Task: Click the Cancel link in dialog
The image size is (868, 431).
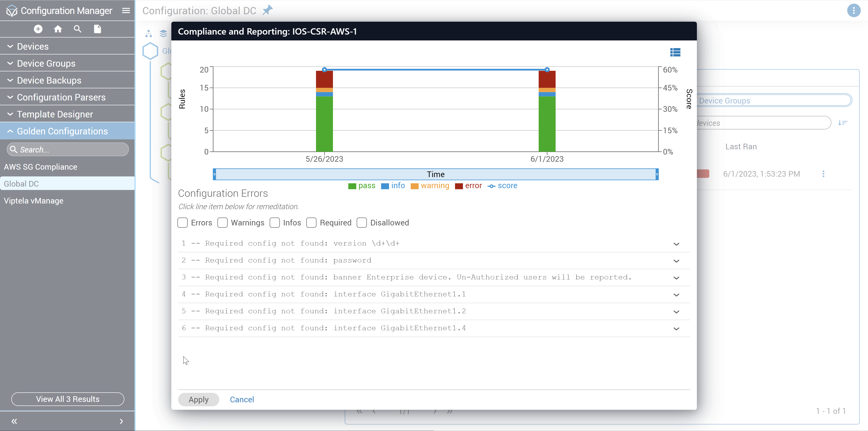Action: [242, 399]
